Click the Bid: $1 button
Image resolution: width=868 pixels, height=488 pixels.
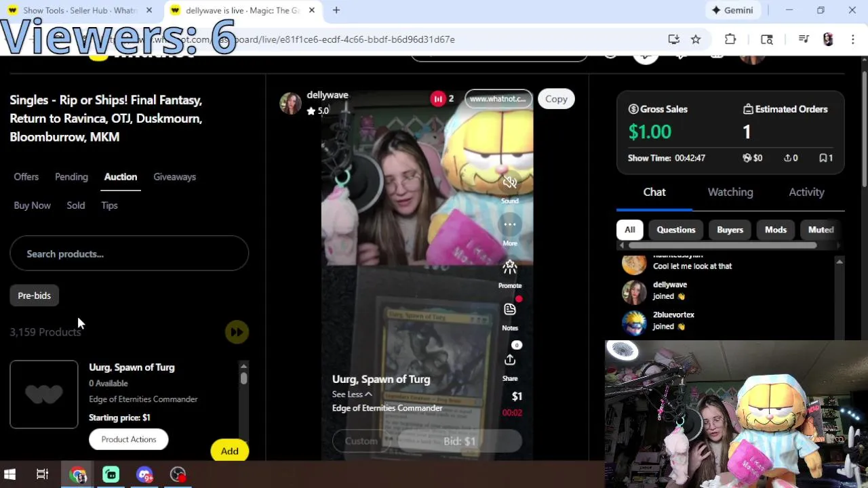(459, 441)
